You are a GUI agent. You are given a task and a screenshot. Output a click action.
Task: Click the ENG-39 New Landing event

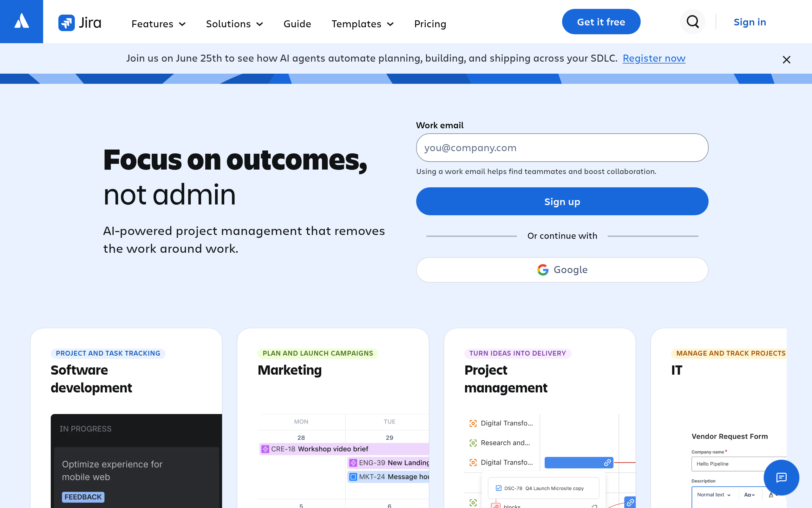pyautogui.click(x=388, y=463)
